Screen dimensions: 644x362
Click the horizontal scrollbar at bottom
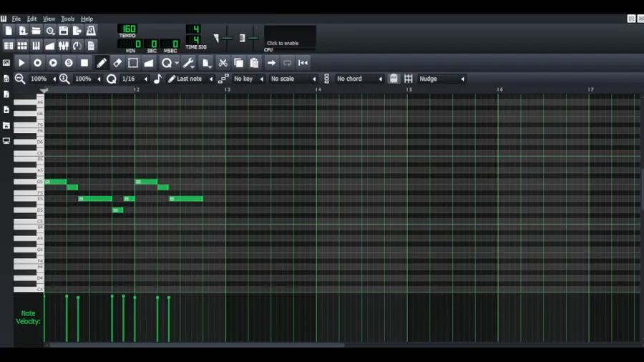(x=196, y=345)
